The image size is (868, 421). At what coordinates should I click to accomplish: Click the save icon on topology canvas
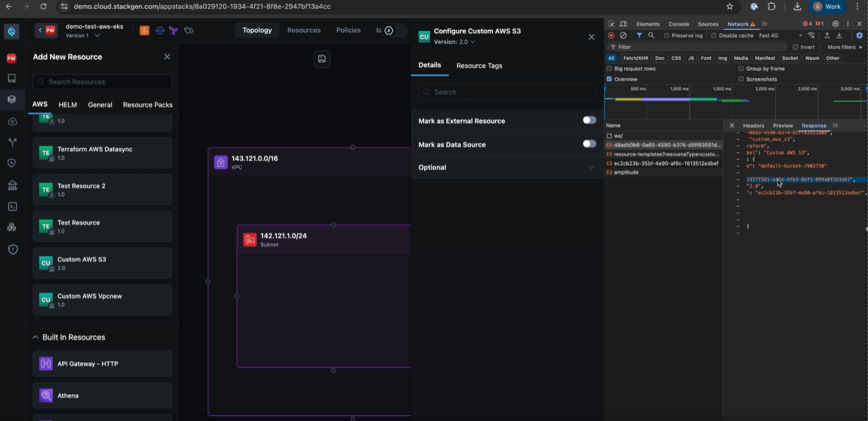(322, 59)
